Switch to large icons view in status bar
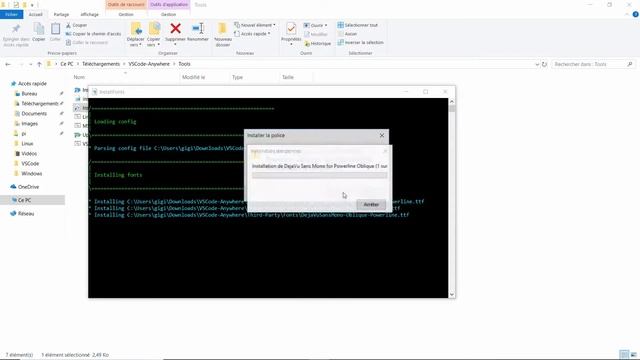 tap(633, 354)
